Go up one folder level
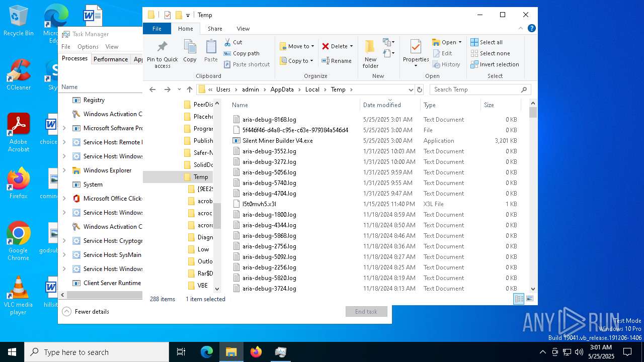644x362 pixels. coord(190,89)
